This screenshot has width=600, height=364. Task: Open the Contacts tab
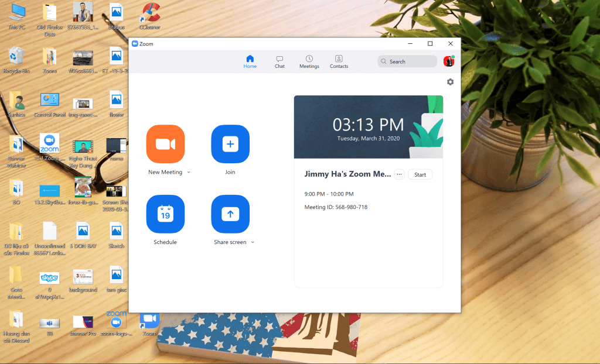(339, 61)
